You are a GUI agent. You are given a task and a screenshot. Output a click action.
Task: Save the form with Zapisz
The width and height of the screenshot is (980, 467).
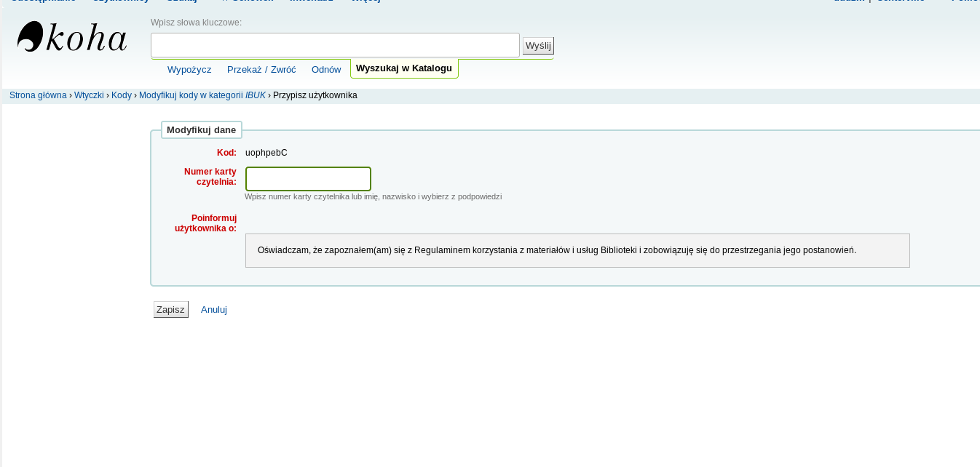coord(170,310)
